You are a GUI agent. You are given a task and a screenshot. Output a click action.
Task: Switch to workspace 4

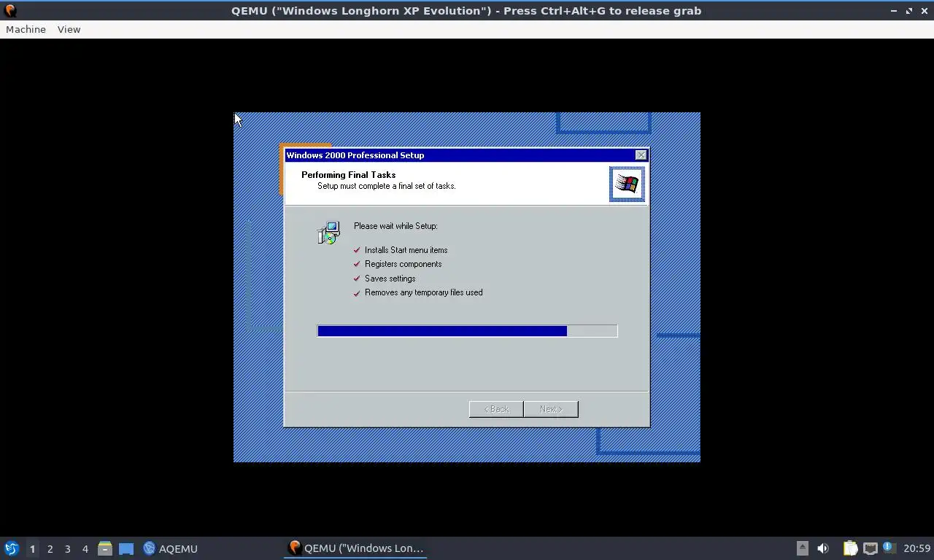[85, 548]
